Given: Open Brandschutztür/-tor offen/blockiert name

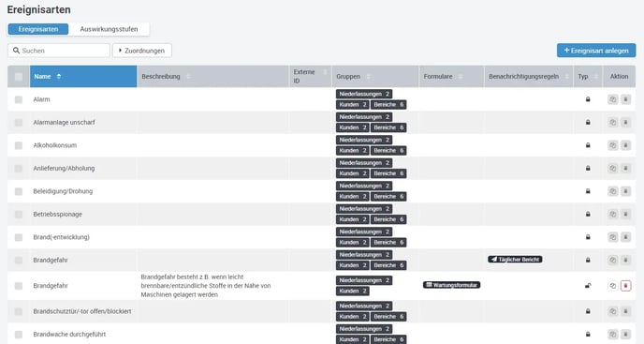Looking at the screenshot, I should pos(82,311).
